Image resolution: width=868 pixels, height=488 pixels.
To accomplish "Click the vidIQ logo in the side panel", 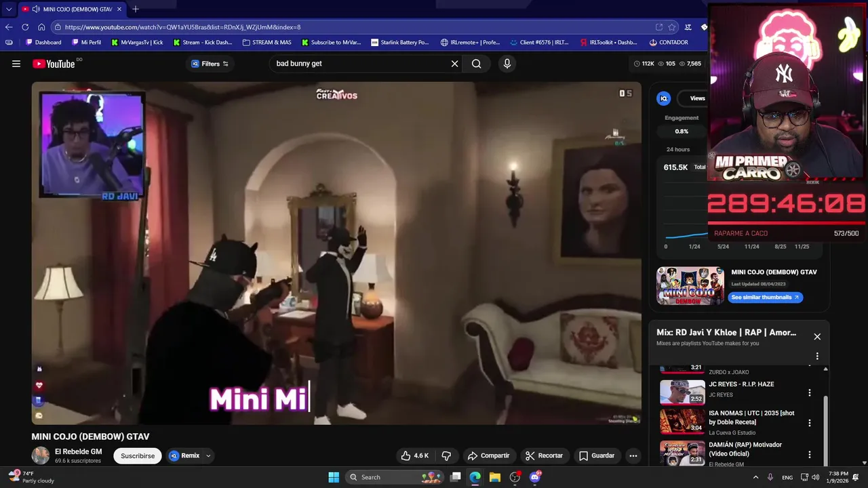I will click(664, 98).
